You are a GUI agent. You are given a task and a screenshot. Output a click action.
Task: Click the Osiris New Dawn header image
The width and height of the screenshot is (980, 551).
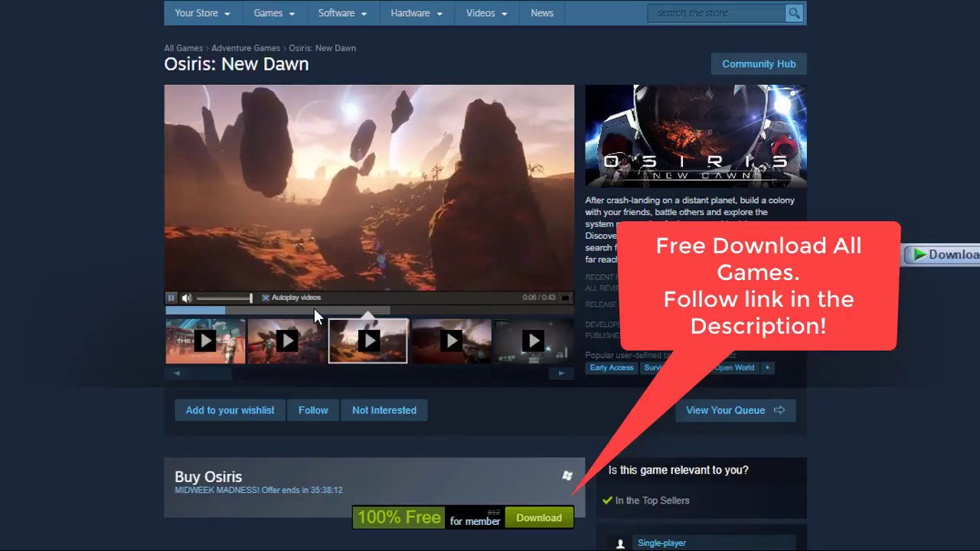tap(696, 136)
